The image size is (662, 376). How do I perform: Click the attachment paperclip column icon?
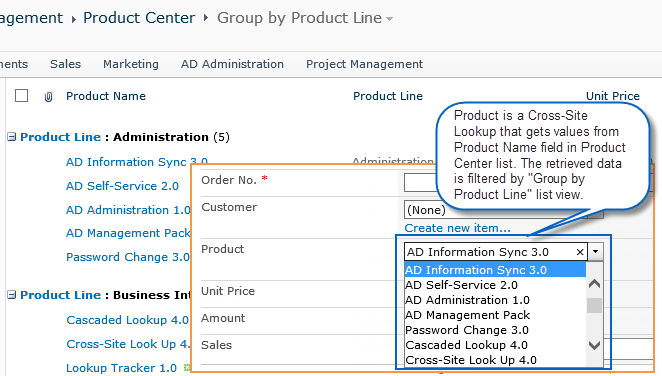tap(48, 97)
